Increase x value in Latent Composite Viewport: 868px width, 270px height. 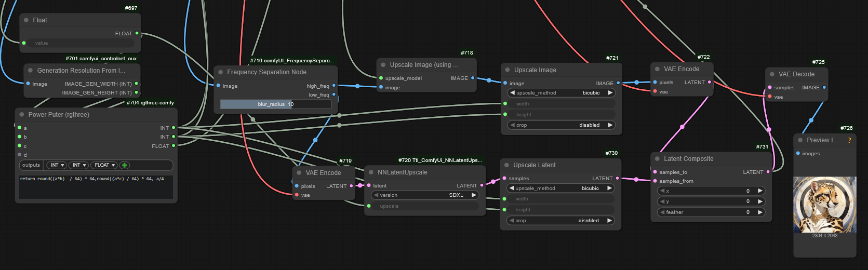point(760,191)
